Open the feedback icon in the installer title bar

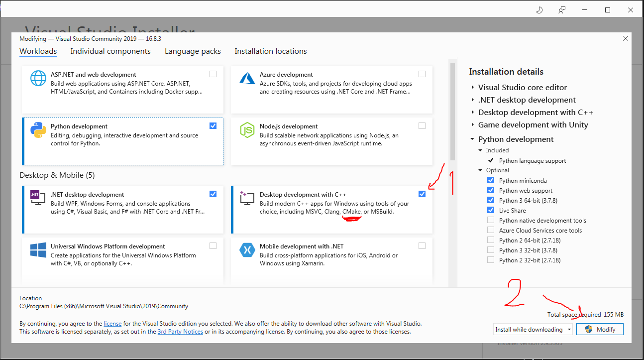click(x=562, y=10)
